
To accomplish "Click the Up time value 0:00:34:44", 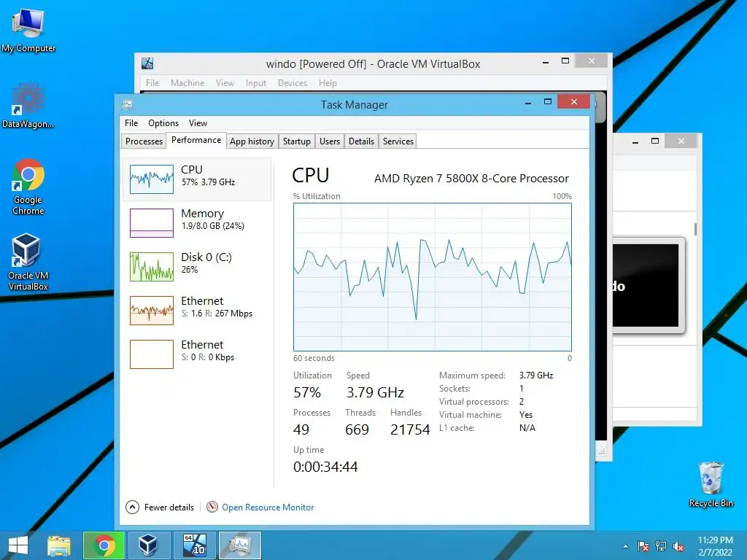I will click(x=325, y=467).
